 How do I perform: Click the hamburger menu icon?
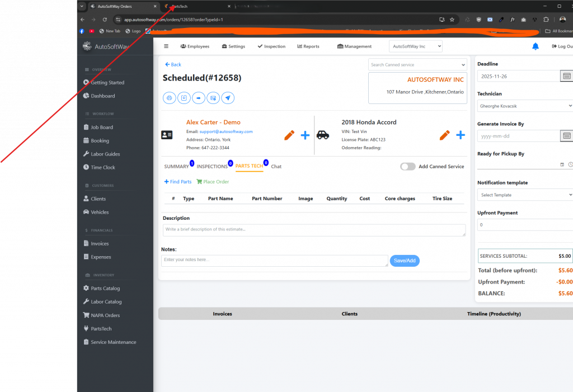click(x=166, y=46)
